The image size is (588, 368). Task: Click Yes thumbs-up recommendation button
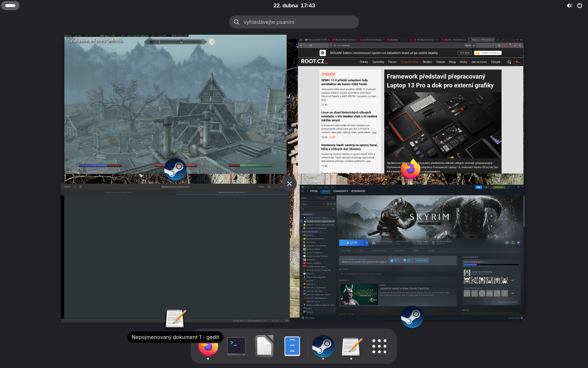click(395, 260)
